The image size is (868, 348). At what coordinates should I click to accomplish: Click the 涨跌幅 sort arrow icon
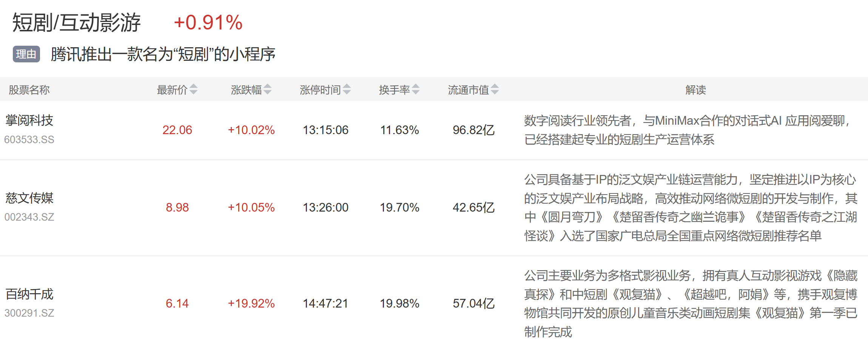tap(267, 90)
